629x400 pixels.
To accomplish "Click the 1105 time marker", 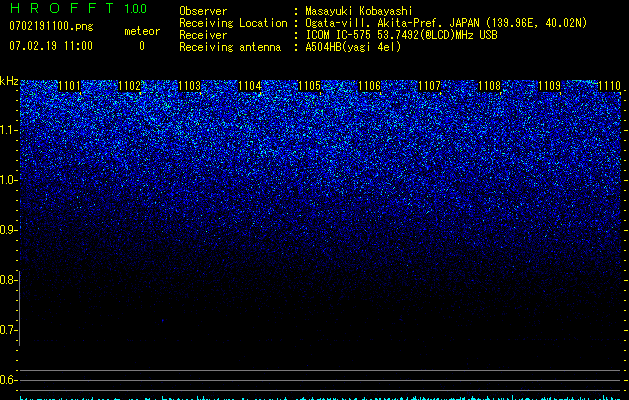I will tap(309, 86).
